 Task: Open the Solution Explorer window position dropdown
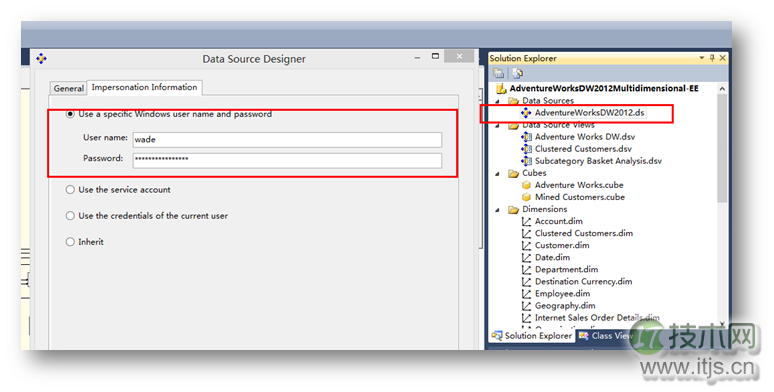coord(701,58)
